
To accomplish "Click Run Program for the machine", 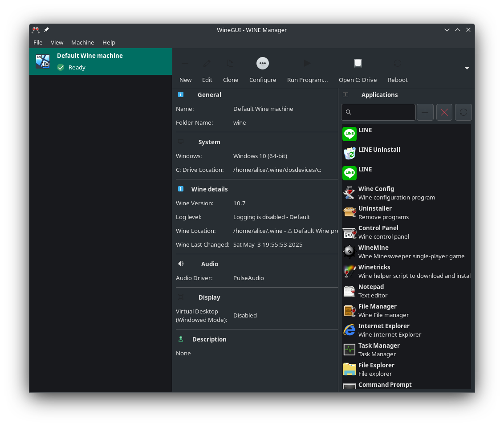I will click(x=307, y=69).
